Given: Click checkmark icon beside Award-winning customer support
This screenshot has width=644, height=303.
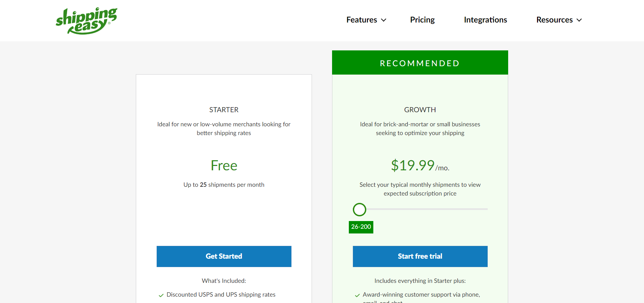Looking at the screenshot, I should tap(357, 295).
